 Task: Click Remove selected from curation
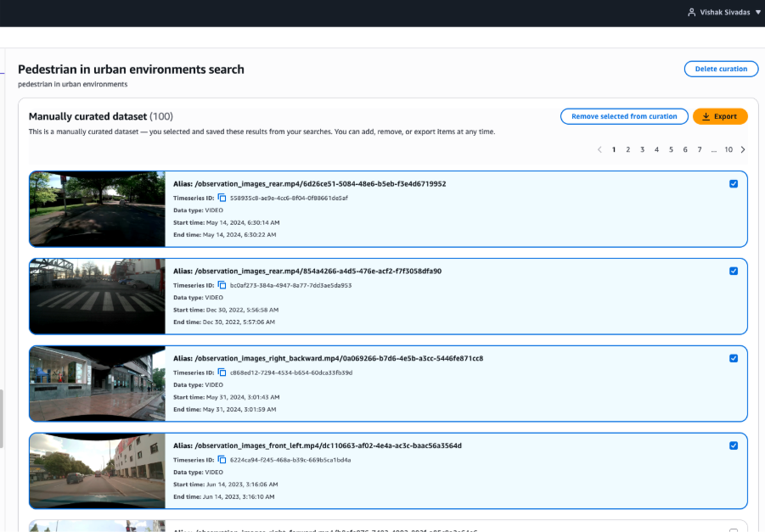click(x=624, y=116)
